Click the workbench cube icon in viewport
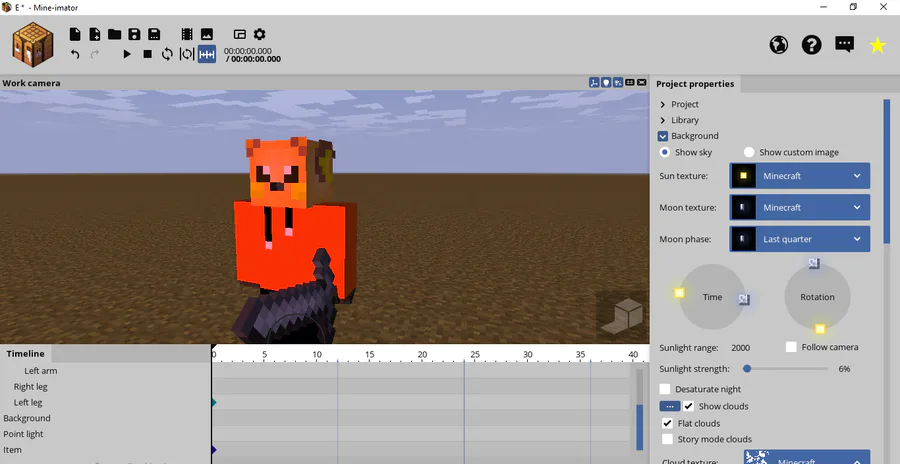Screen dimensions: 900x464 coord(622,316)
